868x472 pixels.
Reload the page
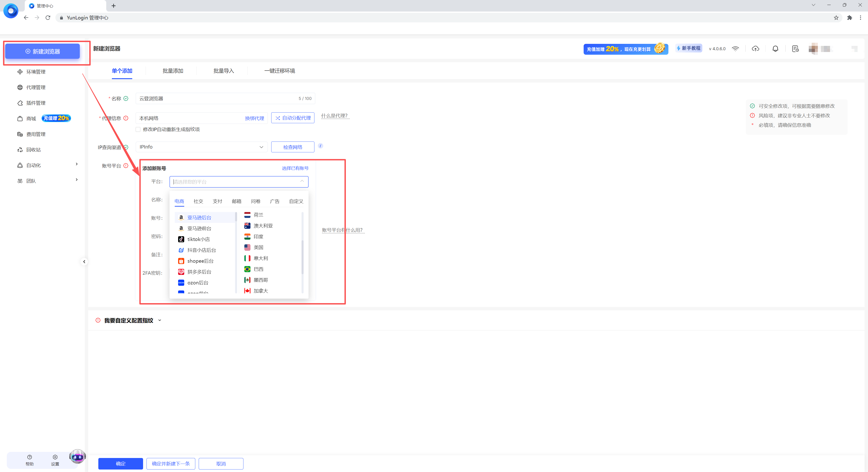[x=48, y=17]
